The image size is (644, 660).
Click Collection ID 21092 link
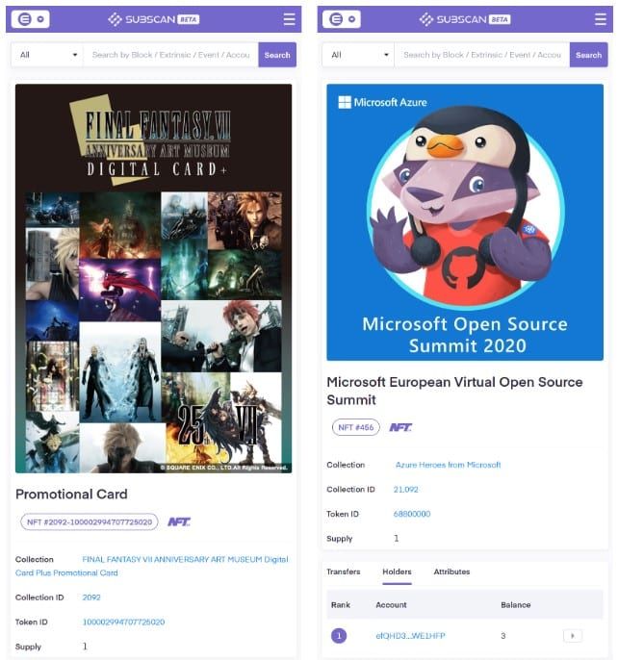point(405,489)
